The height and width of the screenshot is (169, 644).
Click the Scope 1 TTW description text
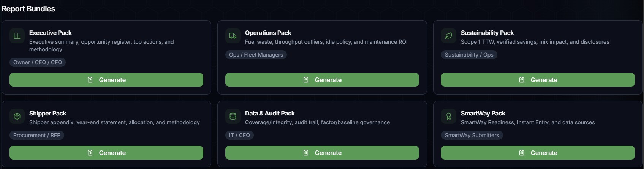[x=535, y=42]
